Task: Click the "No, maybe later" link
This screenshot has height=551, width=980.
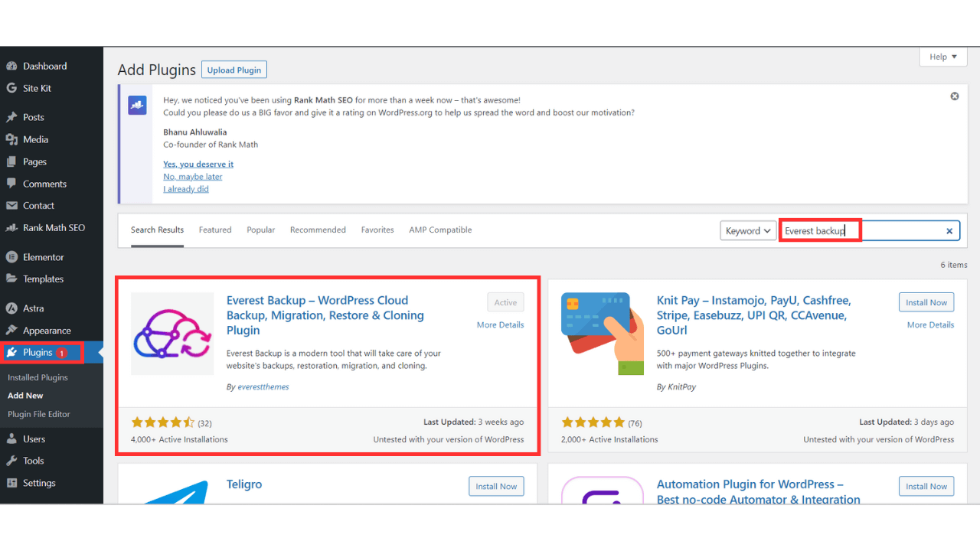Action: point(192,176)
